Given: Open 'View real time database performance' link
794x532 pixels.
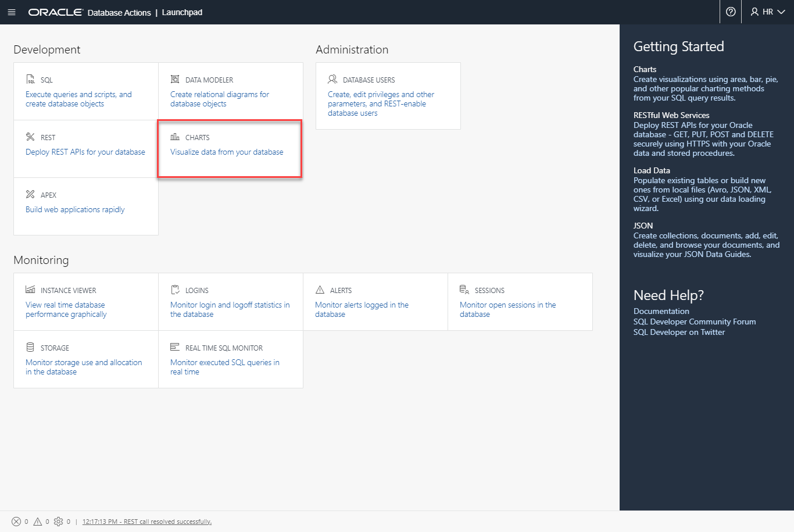Looking at the screenshot, I should [x=66, y=309].
